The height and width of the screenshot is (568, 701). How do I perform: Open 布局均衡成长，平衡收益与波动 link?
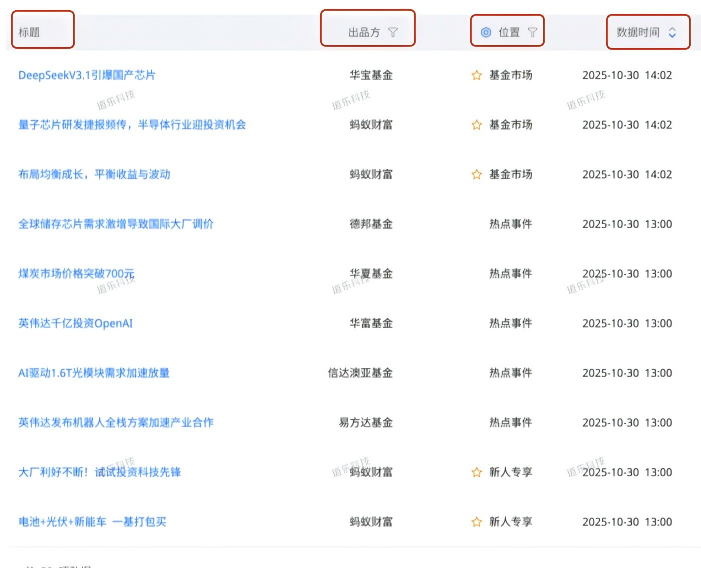point(94,174)
